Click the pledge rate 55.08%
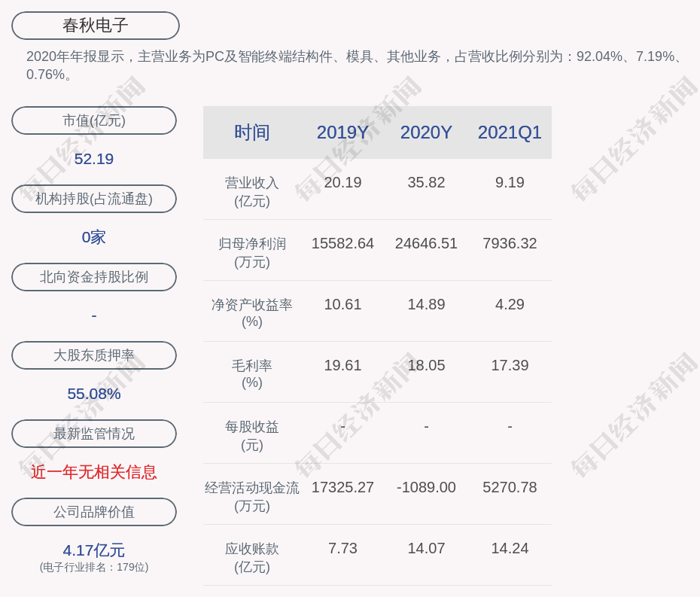The width and height of the screenshot is (700, 597). (94, 394)
